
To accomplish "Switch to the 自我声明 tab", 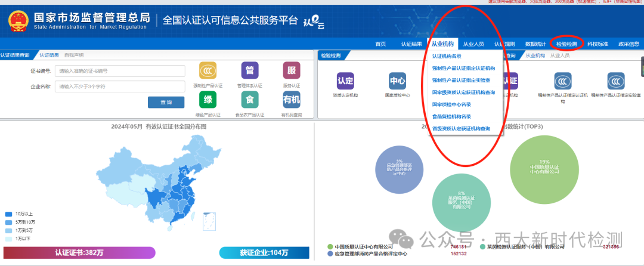I will pyautogui.click(x=73, y=55).
